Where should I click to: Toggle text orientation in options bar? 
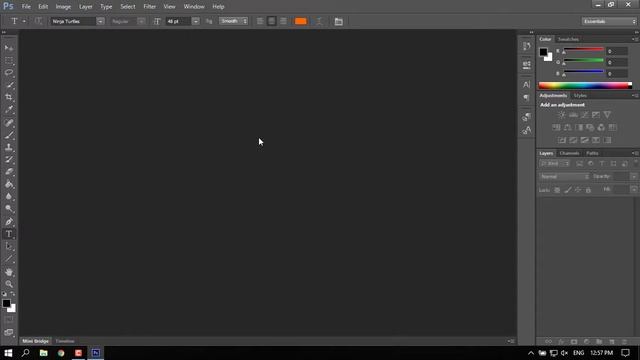38,21
